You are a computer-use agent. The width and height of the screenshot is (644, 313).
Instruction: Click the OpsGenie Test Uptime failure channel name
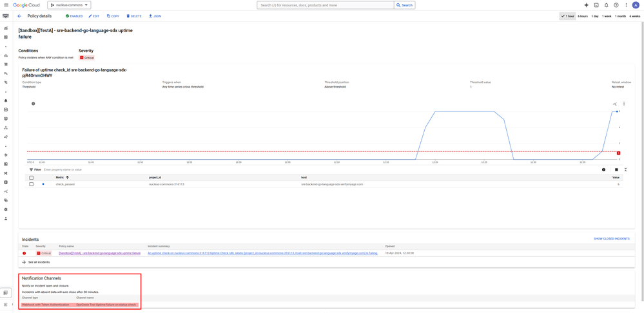point(106,305)
